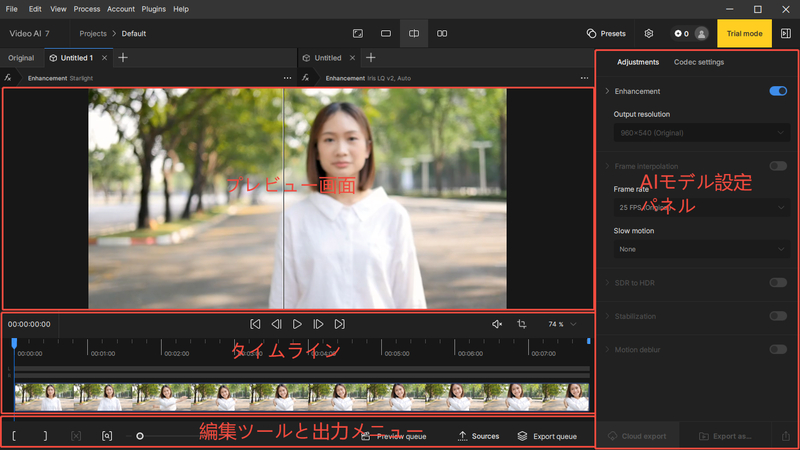The width and height of the screenshot is (800, 450).
Task: Open the Preview queue
Action: pos(394,436)
